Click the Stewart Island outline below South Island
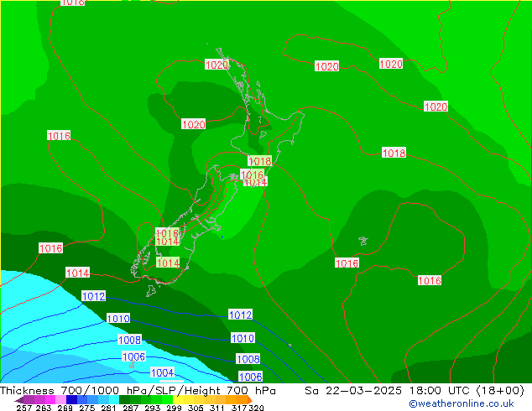 pos(151,290)
